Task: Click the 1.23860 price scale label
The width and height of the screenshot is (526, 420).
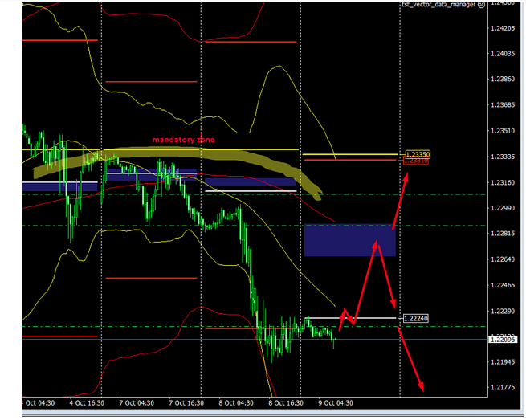Action: pyautogui.click(x=502, y=80)
